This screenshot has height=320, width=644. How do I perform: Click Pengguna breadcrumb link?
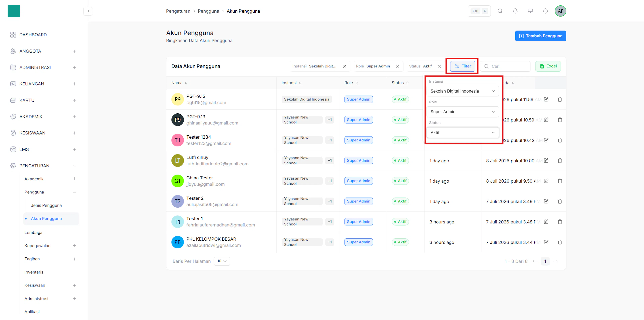[x=208, y=11]
